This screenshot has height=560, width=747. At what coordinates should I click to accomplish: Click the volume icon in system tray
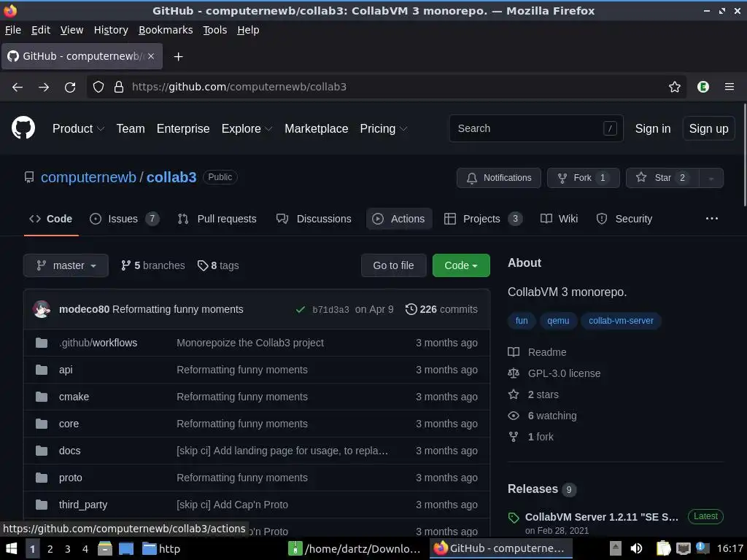point(636,548)
